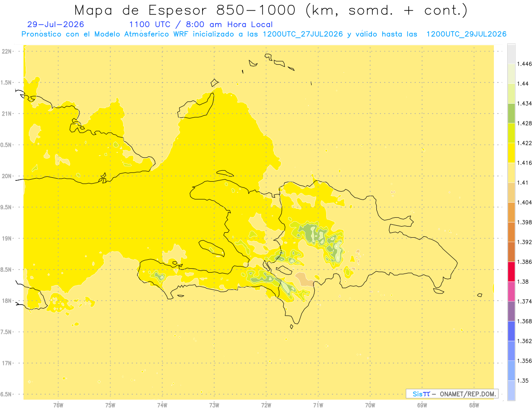Click the pink legend band between 1.374 and 1.38
Screen dimensions: 532x411
click(511, 291)
